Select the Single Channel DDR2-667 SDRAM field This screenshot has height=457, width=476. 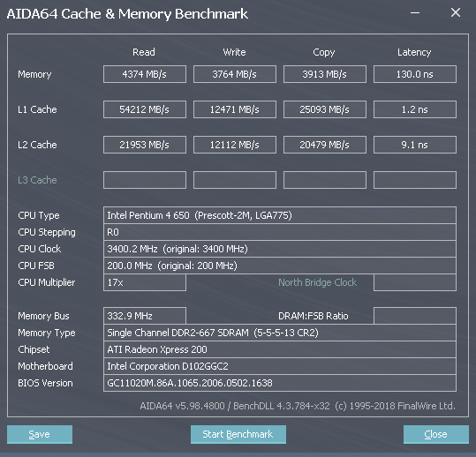pos(280,333)
